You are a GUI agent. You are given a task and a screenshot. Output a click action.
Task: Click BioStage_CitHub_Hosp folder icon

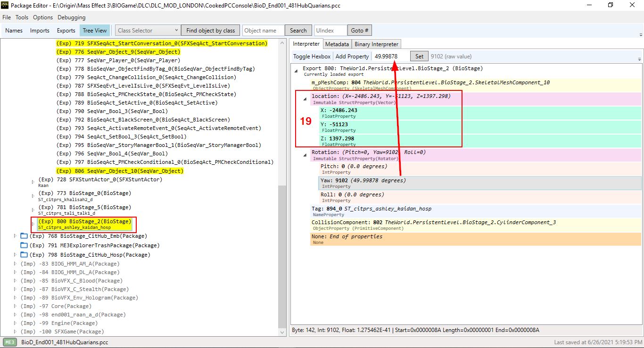24,255
